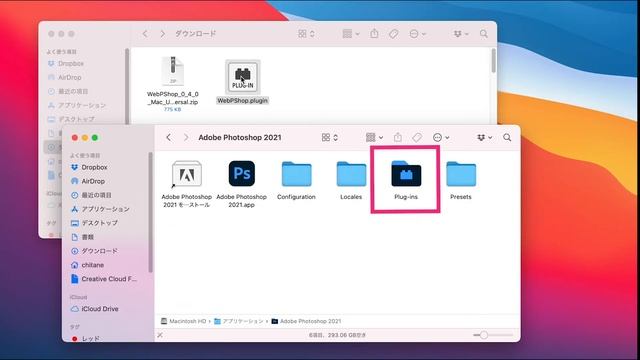This screenshot has width=640, height=360.
Task: Go forward in the Downloads window
Action: click(162, 34)
